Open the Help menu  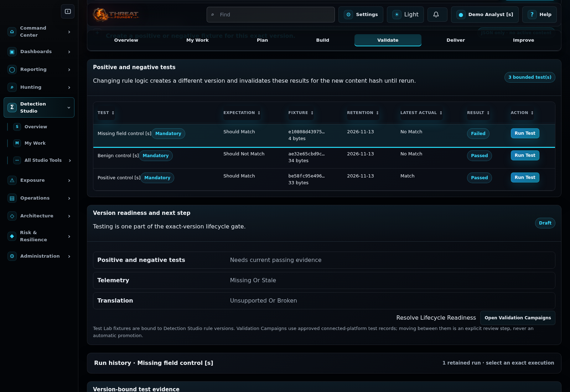click(539, 15)
